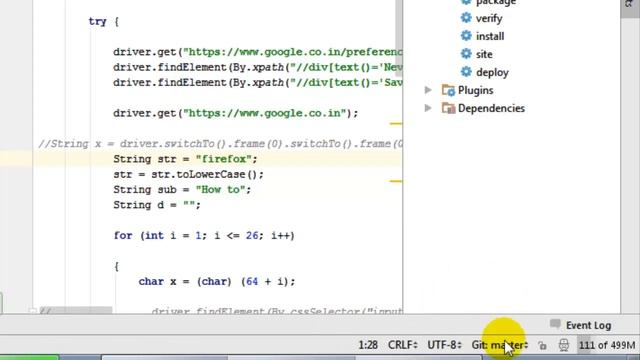Open the UTF-8 encoding dropdown
Viewport: 640px width, 360px height.
444,345
